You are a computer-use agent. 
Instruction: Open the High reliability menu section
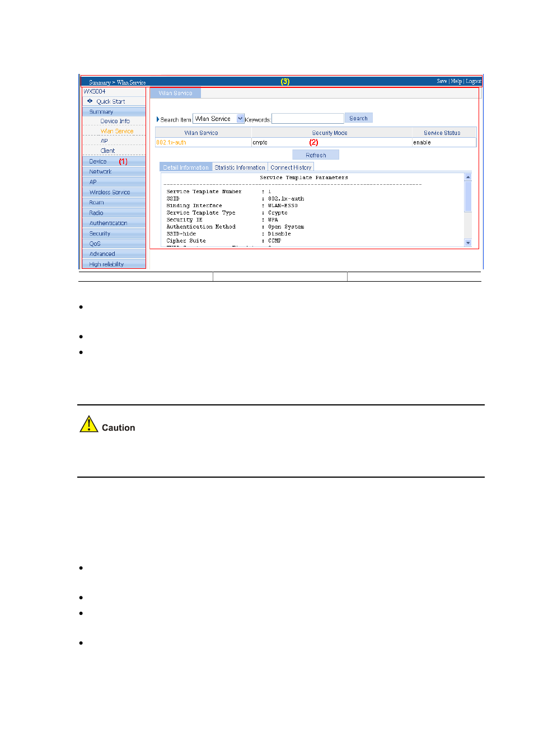(114, 264)
